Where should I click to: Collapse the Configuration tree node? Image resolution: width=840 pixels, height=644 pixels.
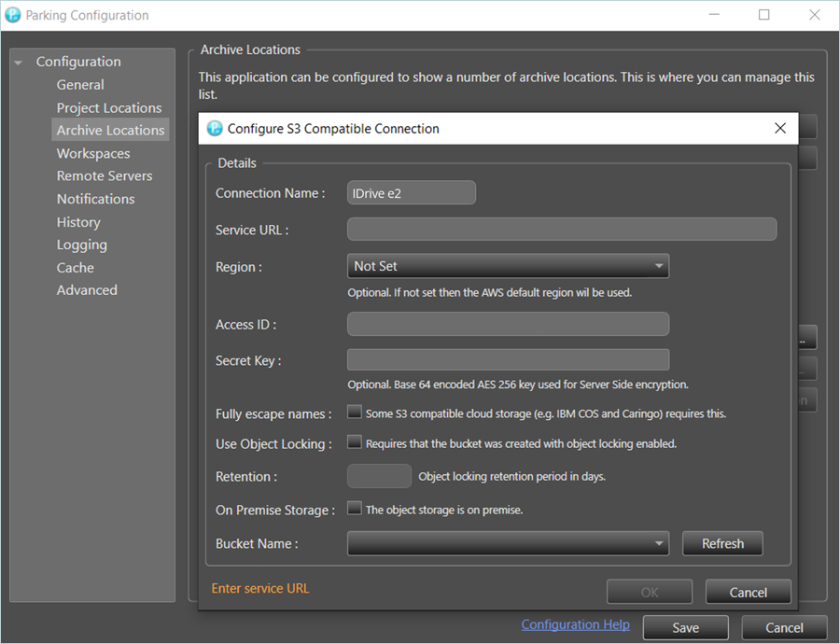click(x=19, y=63)
